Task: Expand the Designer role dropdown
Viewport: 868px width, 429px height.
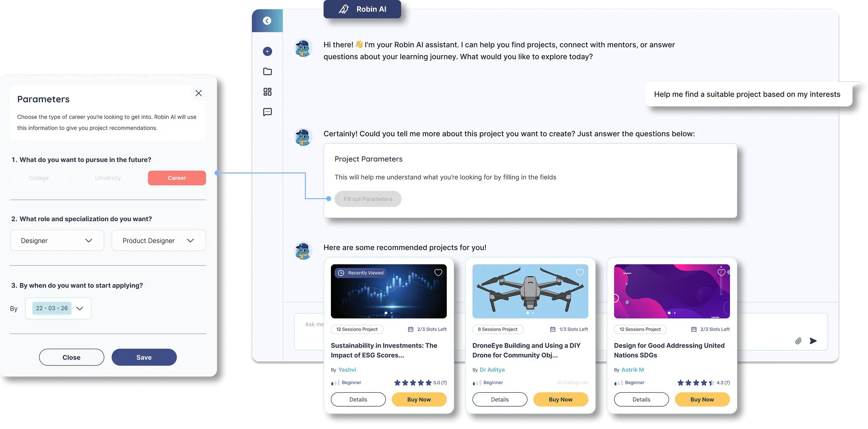Action: [57, 240]
